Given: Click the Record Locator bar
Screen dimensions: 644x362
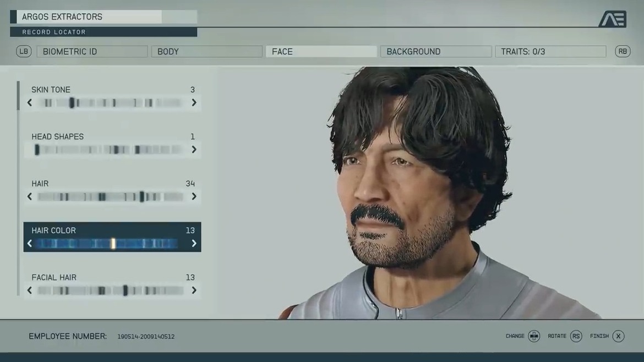Looking at the screenshot, I should [x=103, y=32].
